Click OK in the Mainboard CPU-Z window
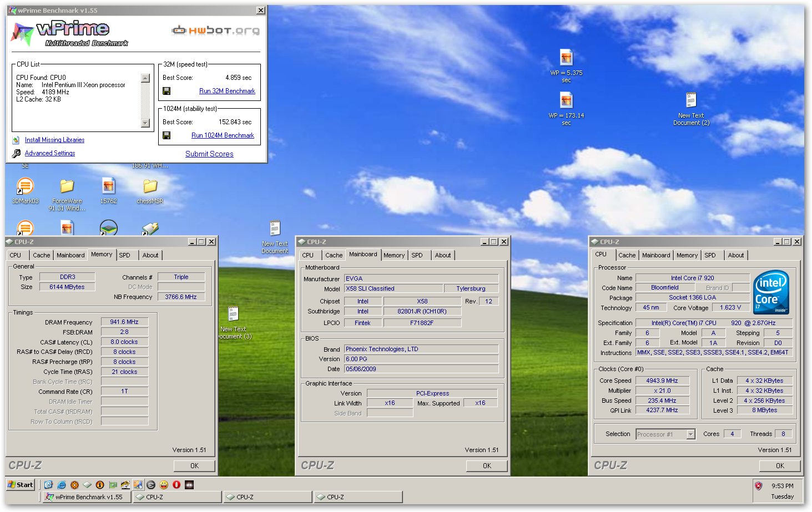The image size is (812, 512). (x=487, y=466)
